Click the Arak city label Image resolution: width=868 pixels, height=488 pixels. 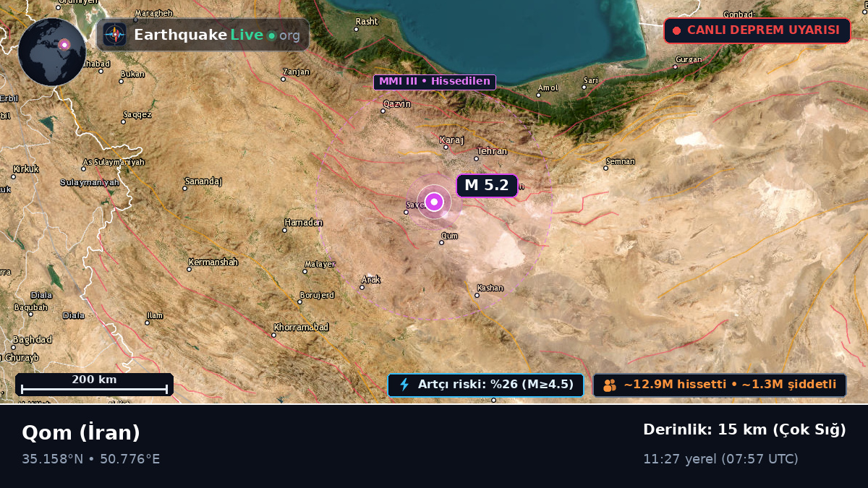tap(371, 280)
